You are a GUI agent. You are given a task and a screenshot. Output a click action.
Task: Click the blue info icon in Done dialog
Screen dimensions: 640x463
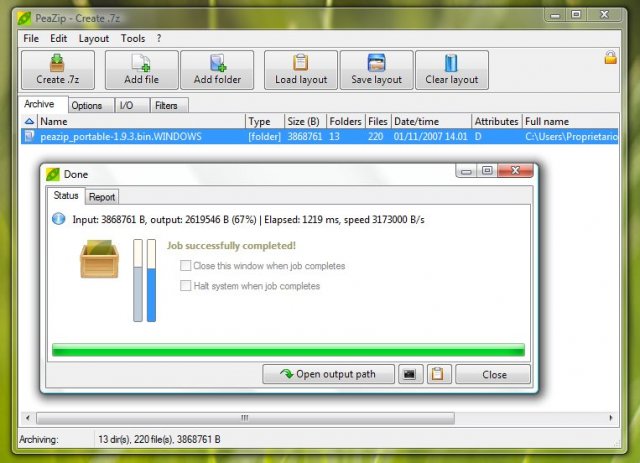pos(59,219)
